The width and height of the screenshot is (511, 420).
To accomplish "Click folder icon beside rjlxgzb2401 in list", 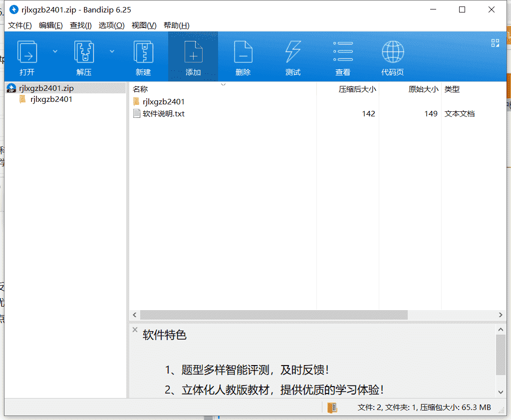I will tap(136, 101).
